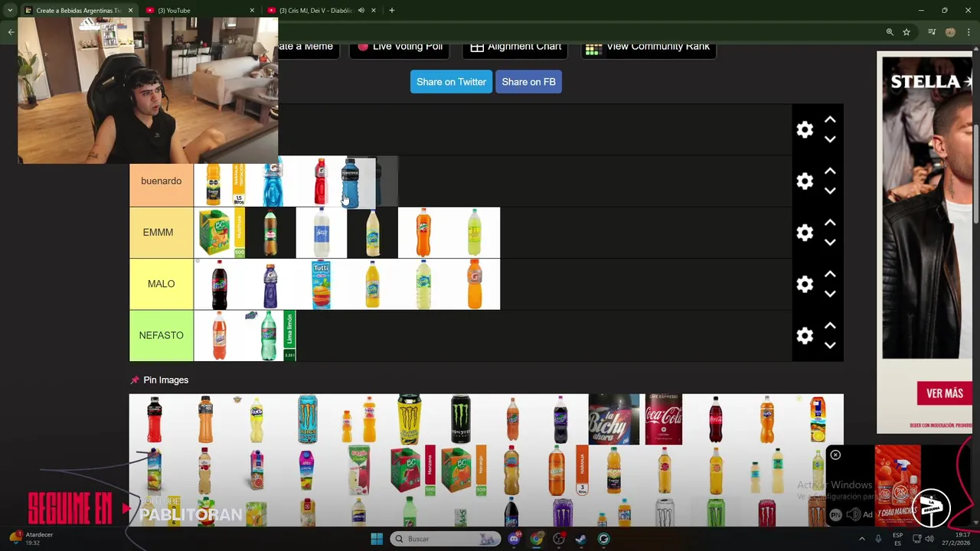Select the buenardo tier label
980x551 pixels.
pyautogui.click(x=161, y=181)
